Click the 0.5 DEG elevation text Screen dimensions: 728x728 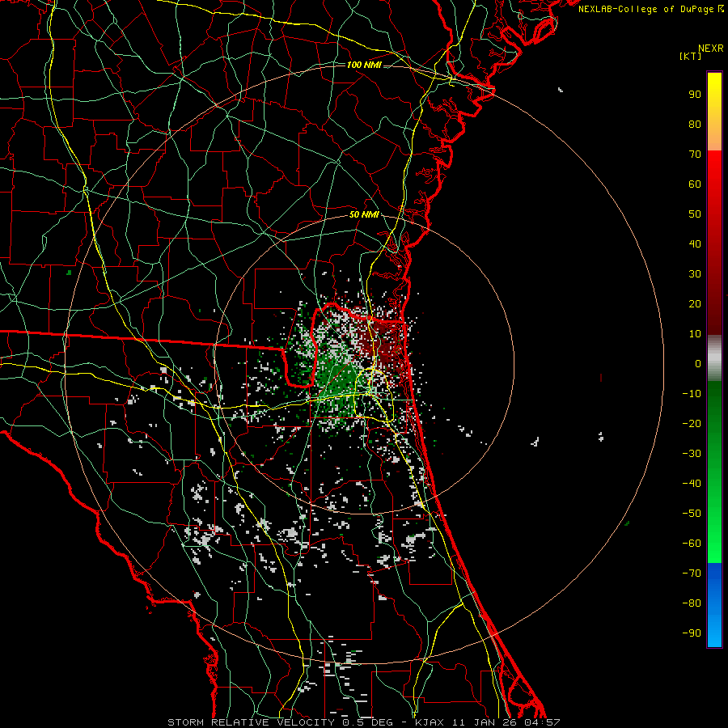click(366, 722)
